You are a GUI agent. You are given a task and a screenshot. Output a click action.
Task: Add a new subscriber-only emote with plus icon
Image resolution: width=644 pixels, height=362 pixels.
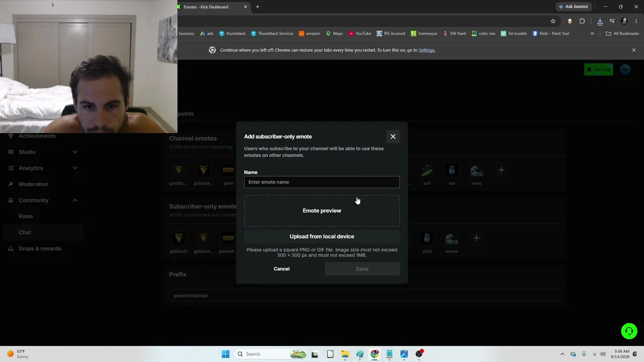(476, 238)
